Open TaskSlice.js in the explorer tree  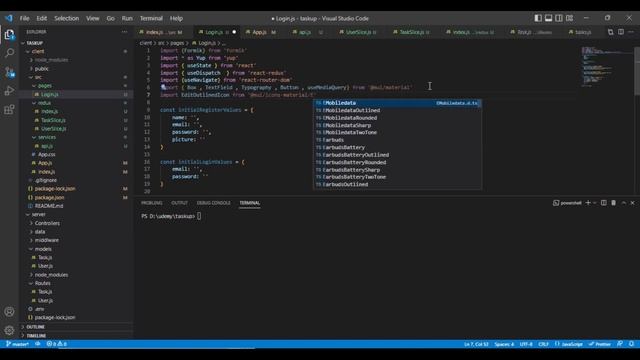coord(76,120)
